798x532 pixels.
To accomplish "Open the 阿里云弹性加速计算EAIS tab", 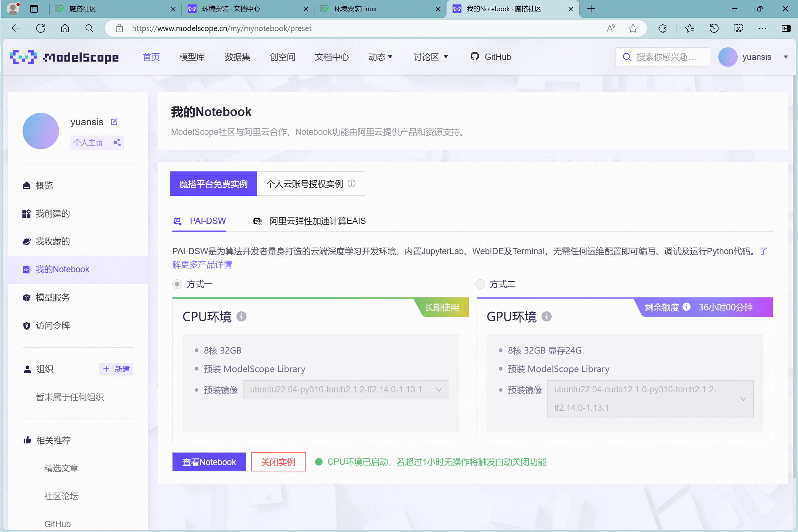I will coord(309,221).
